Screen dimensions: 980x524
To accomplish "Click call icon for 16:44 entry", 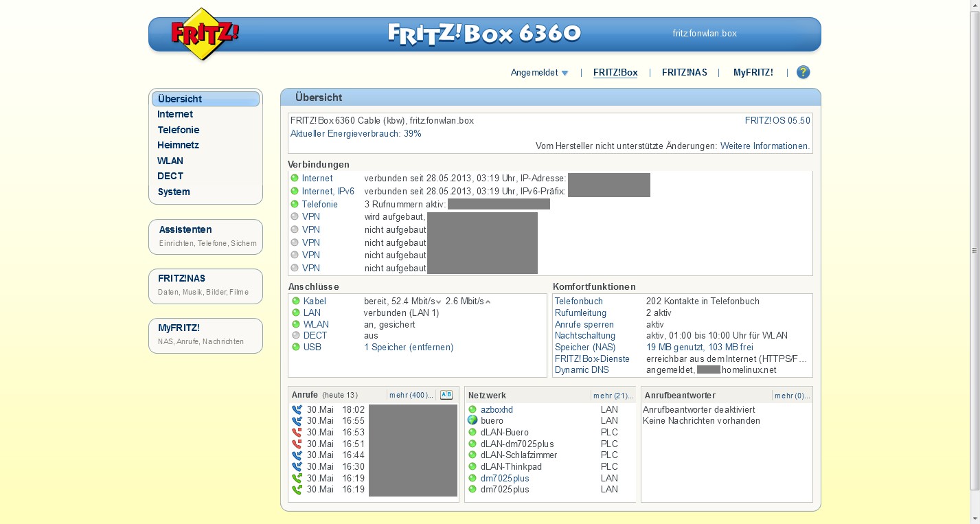I will (297, 455).
